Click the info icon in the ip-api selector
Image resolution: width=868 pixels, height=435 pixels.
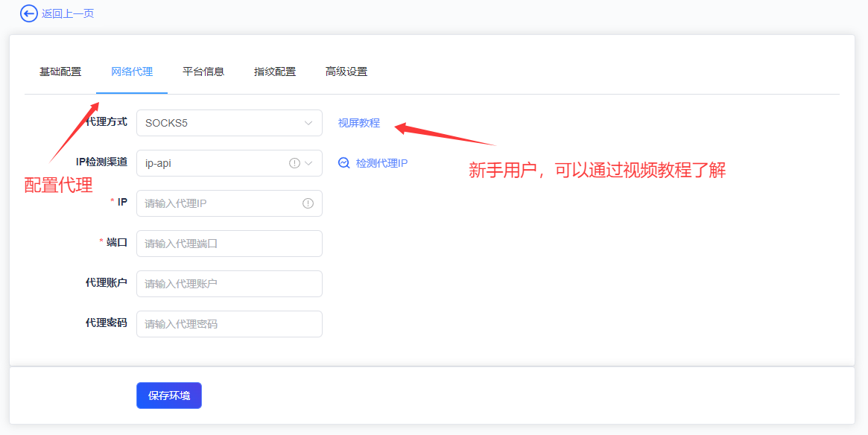(x=294, y=163)
